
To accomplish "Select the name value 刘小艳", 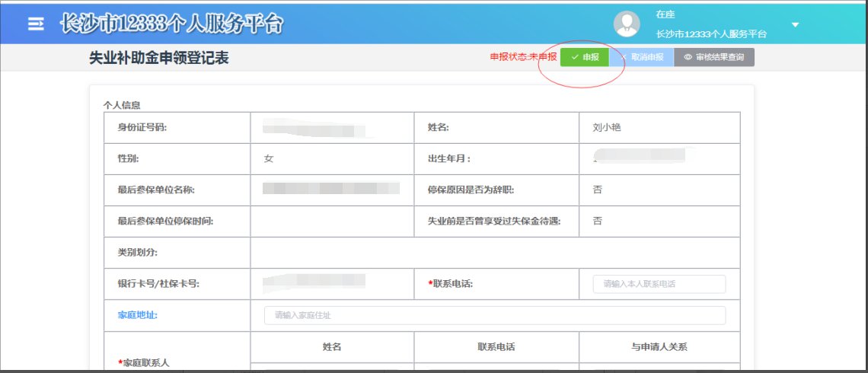I will point(607,128).
